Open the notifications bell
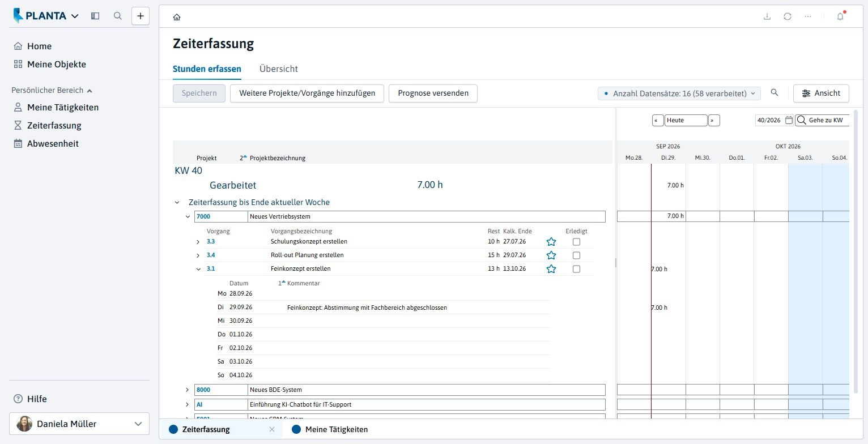This screenshot has height=444, width=868. tap(840, 16)
